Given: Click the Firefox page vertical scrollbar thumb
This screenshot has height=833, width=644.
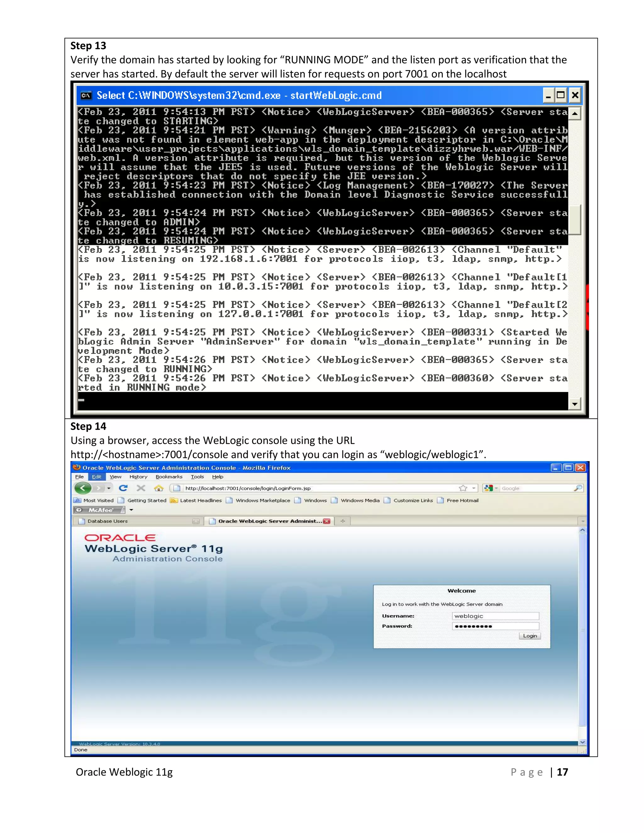Looking at the screenshot, I should (582, 630).
